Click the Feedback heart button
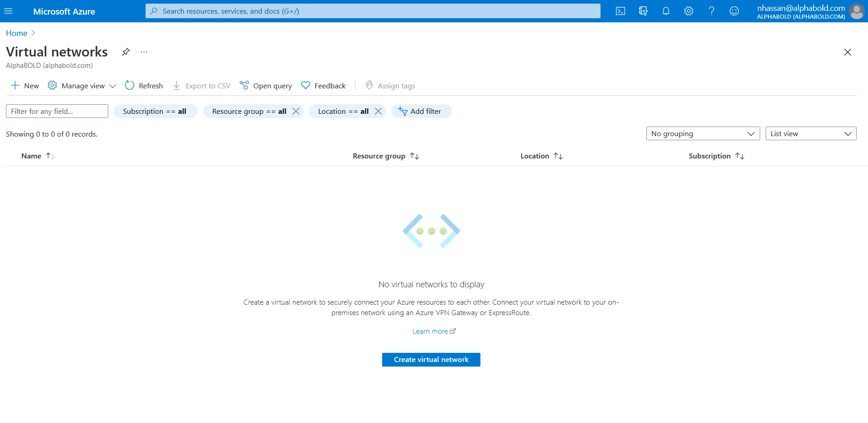This screenshot has width=868, height=423. coord(323,86)
